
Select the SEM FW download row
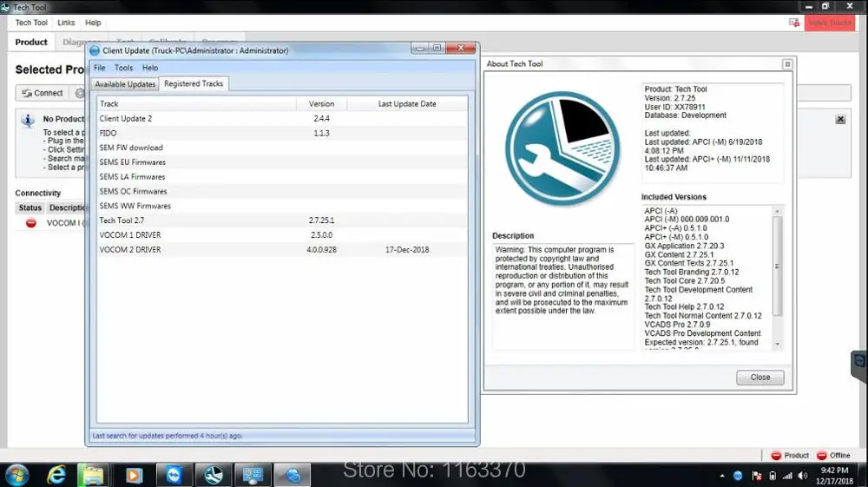point(282,148)
